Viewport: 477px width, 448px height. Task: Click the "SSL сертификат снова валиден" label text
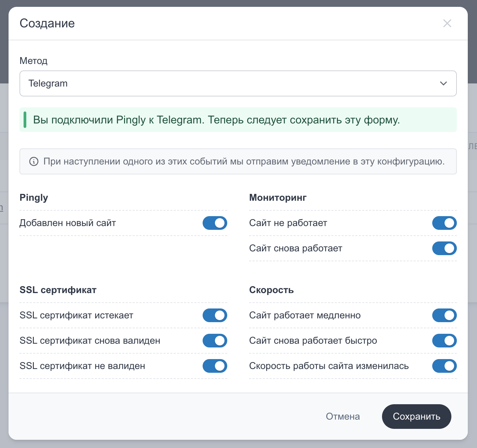90,341
